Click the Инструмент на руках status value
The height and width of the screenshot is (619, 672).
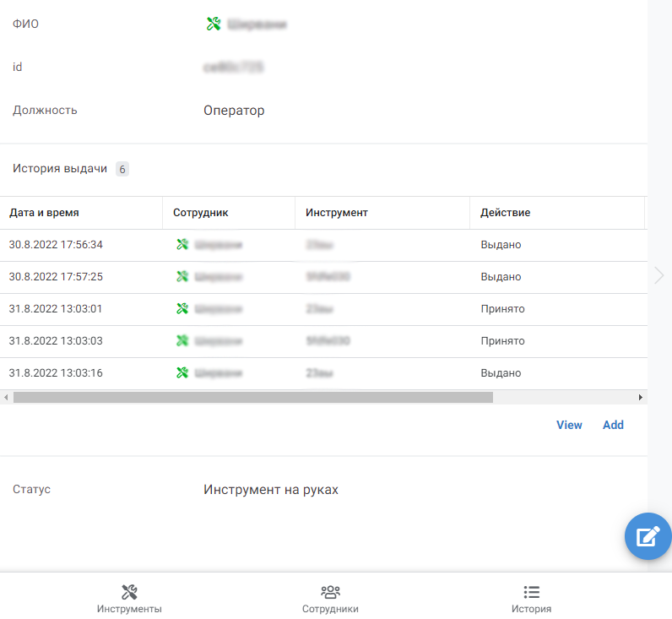pyautogui.click(x=271, y=490)
